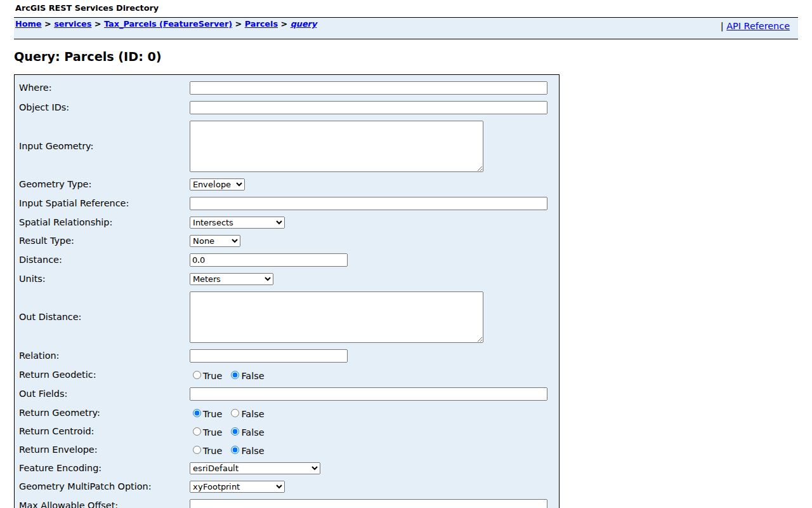Screen dimensions: 812x508
Task: Go to Home breadcrumb link
Action: pos(28,24)
